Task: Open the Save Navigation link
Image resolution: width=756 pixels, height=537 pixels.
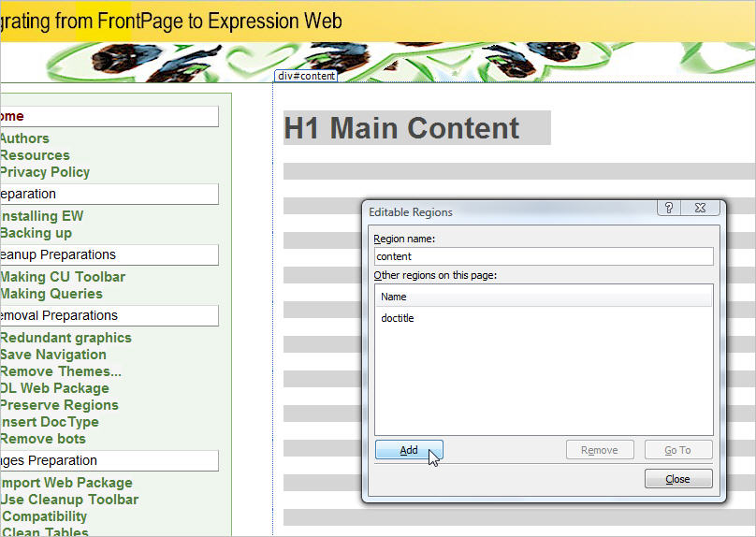Action: point(53,355)
